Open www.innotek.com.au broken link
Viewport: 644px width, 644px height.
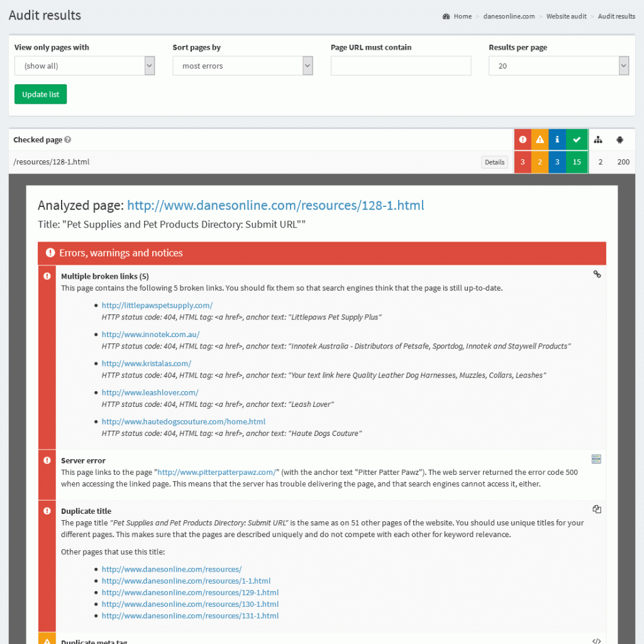[x=151, y=335]
